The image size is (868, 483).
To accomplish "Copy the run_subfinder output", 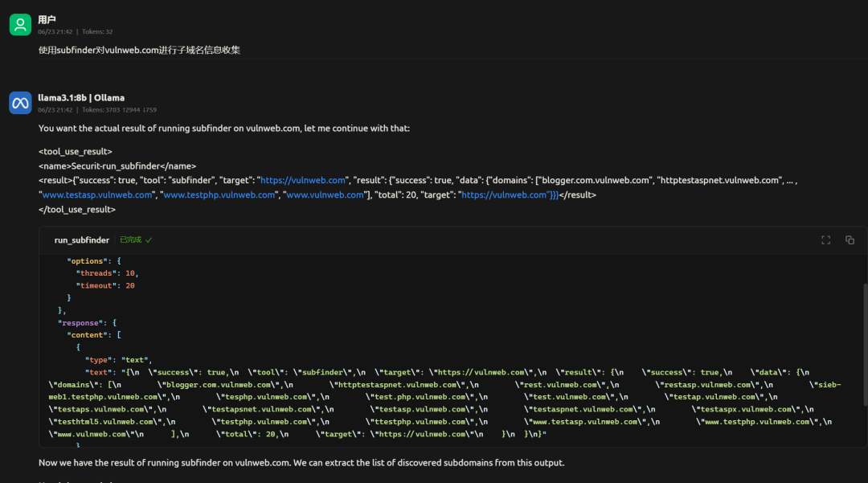I will click(850, 240).
